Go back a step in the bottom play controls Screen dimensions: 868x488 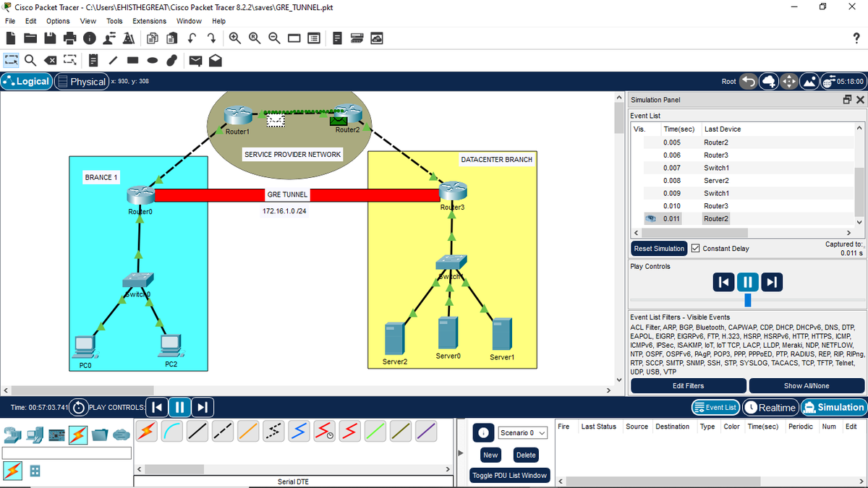(x=157, y=407)
